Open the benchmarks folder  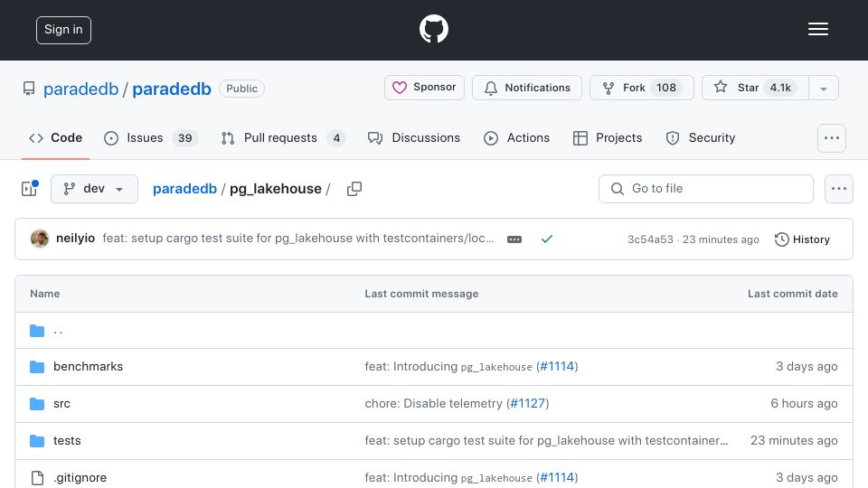(88, 366)
